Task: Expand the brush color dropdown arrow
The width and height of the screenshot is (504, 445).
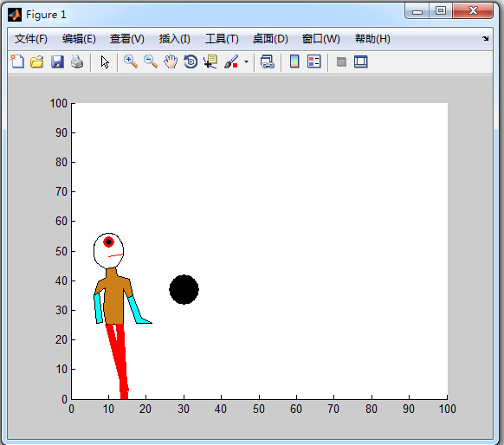Action: pyautogui.click(x=246, y=61)
